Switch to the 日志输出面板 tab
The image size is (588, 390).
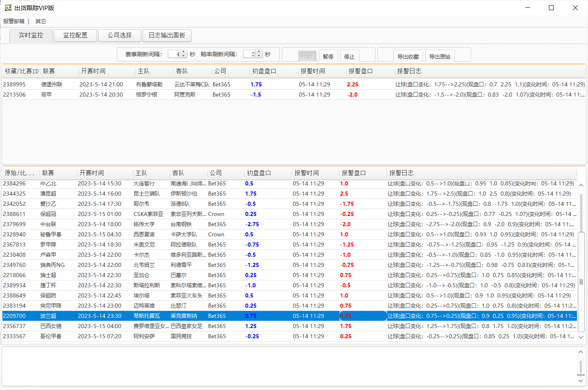click(167, 35)
